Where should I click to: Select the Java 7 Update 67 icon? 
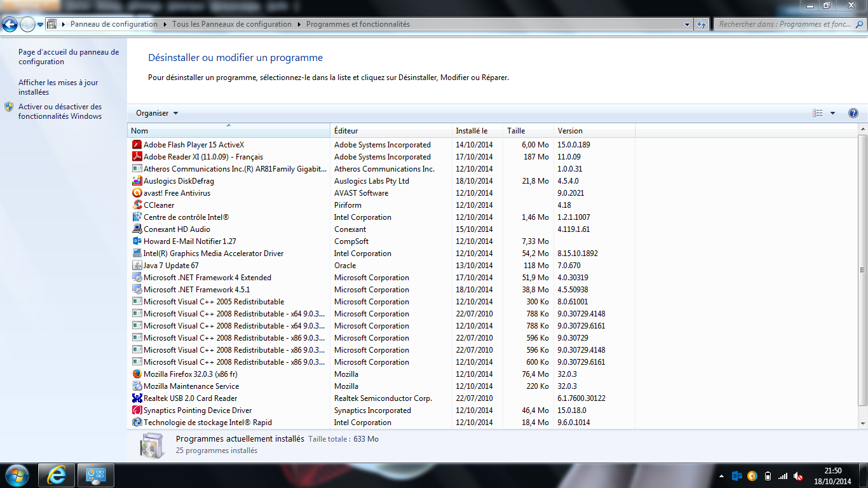pos(137,266)
